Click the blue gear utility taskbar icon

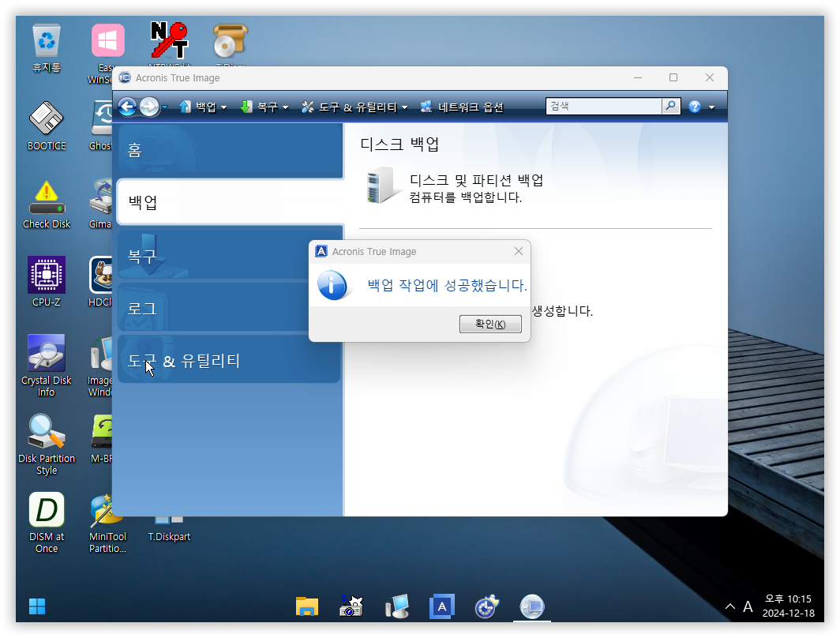click(486, 606)
